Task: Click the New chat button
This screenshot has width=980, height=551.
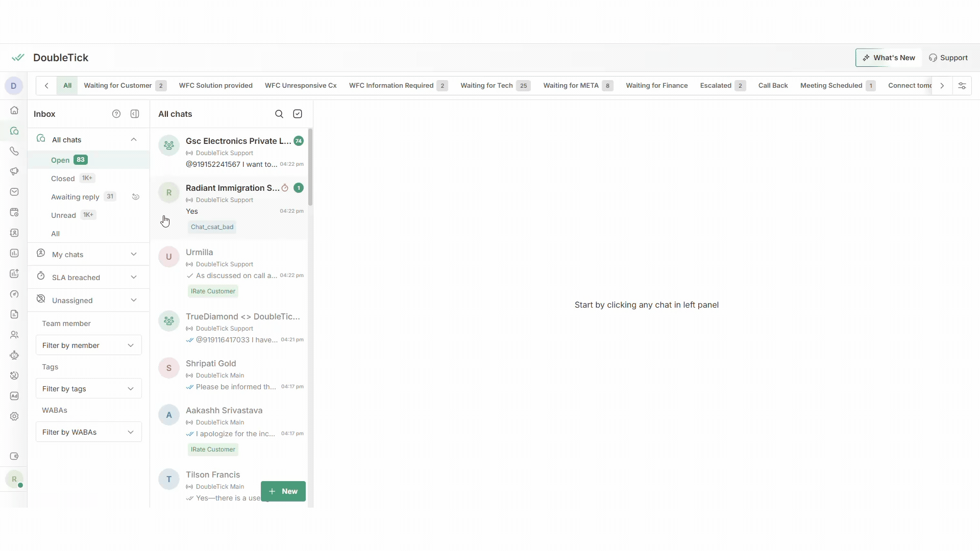Action: coord(283,491)
